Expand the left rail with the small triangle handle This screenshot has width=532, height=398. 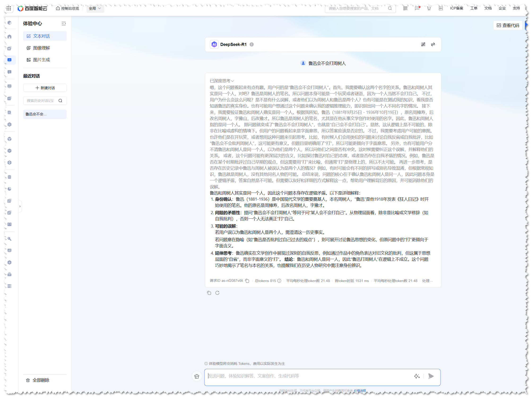pyautogui.click(x=20, y=206)
